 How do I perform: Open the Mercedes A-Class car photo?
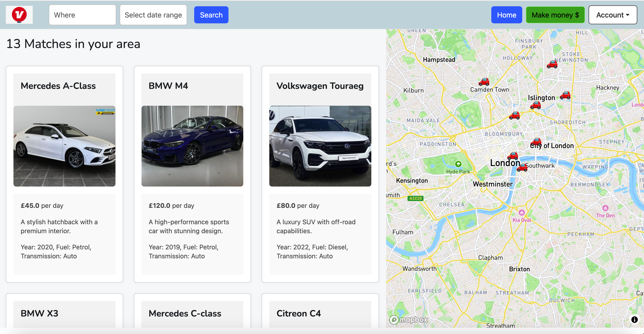click(x=65, y=146)
